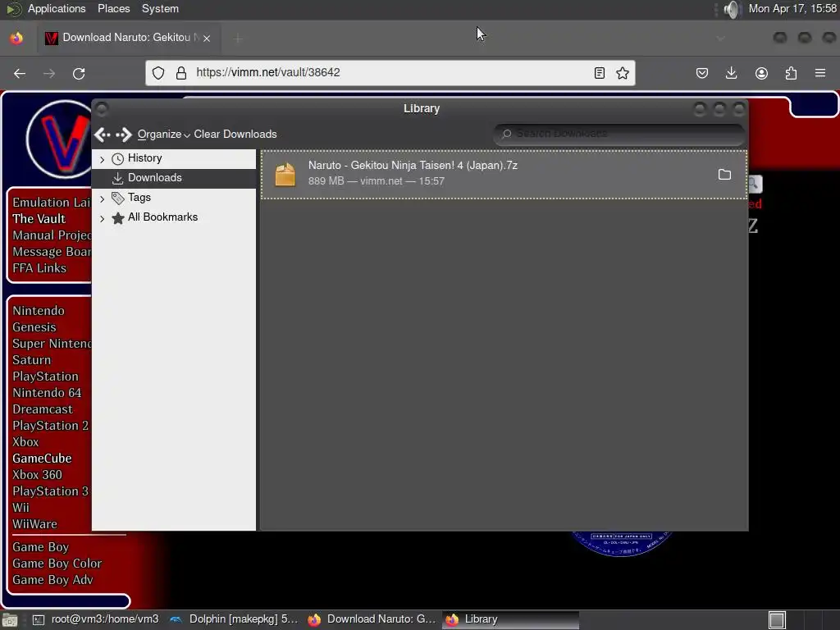Open Saturn vault section
Viewport: 840px width, 630px height.
pos(32,360)
